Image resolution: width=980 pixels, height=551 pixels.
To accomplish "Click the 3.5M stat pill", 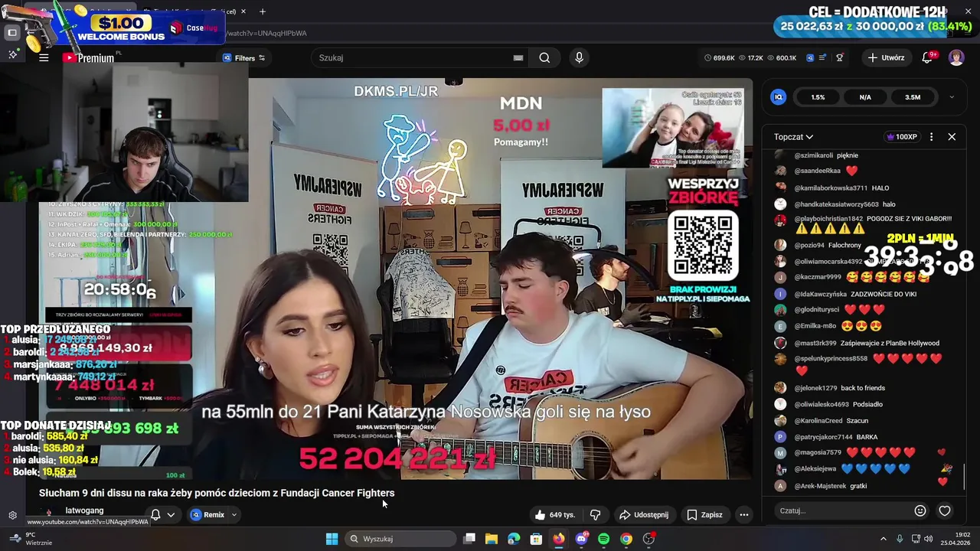I will tap(913, 97).
